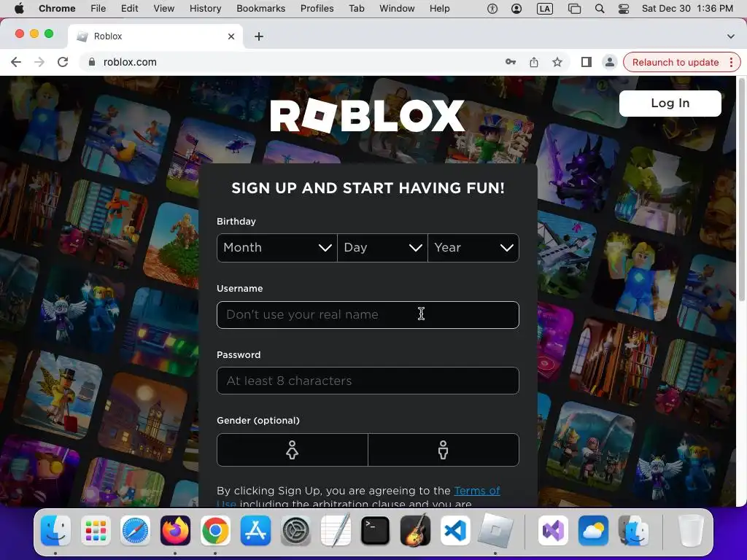Open the Trash in the dock
The height and width of the screenshot is (560, 747).
pyautogui.click(x=691, y=531)
